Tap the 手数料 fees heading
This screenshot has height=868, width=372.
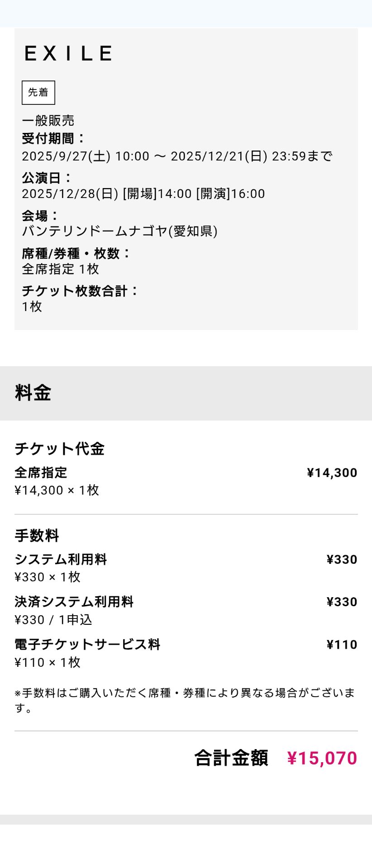point(37,536)
